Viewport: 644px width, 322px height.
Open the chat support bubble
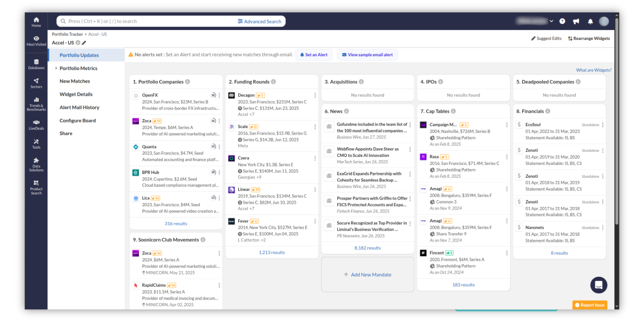pyautogui.click(x=599, y=285)
